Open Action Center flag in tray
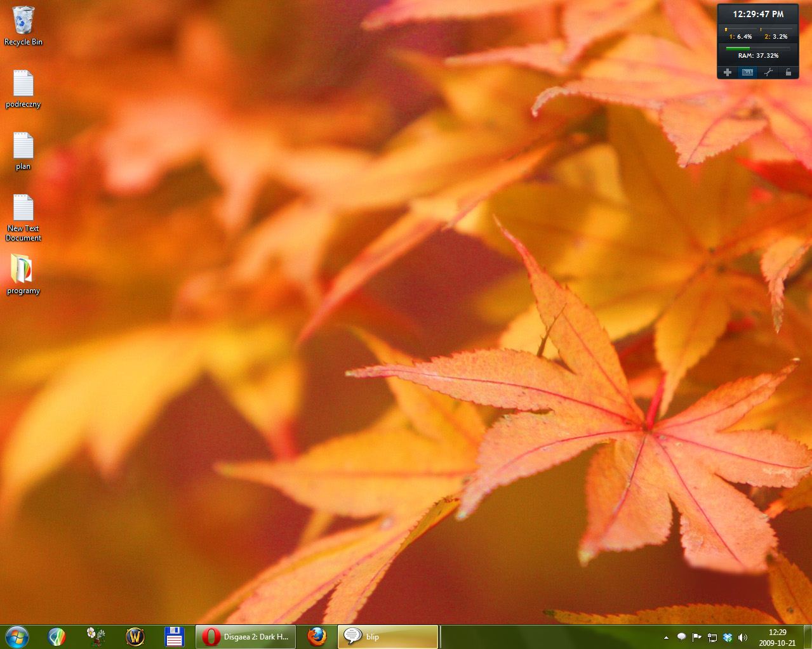 696,638
